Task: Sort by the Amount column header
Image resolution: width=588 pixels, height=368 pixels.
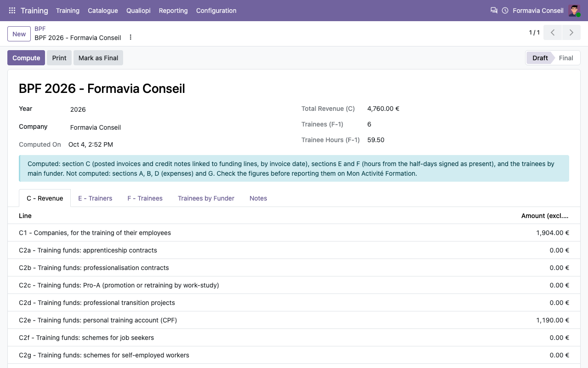Action: tap(545, 216)
